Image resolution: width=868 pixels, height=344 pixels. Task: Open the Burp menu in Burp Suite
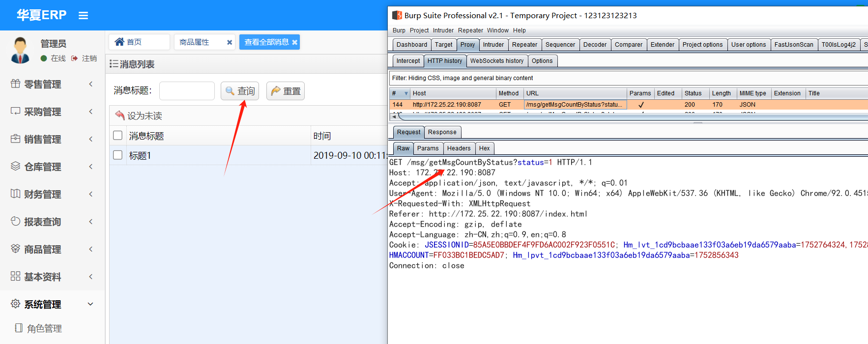pyautogui.click(x=399, y=30)
